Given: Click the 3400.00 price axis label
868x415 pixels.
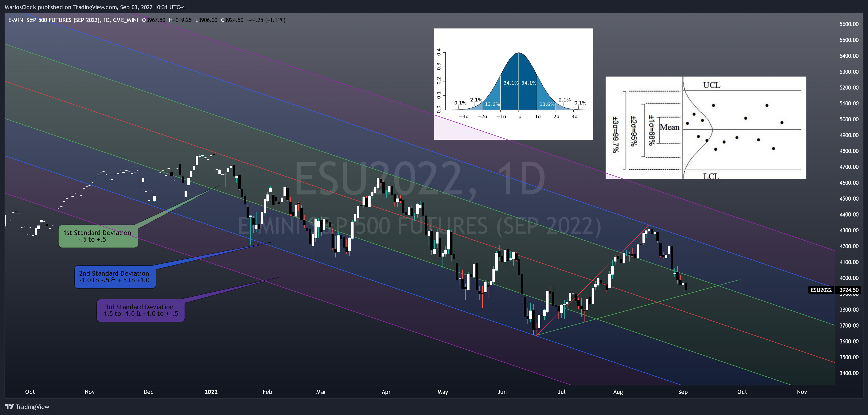Looking at the screenshot, I should tap(849, 373).
